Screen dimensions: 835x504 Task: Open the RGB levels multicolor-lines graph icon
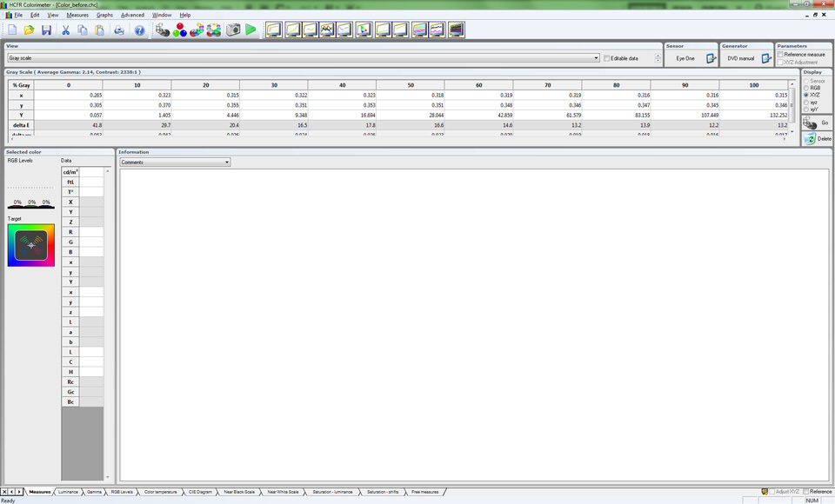pyautogui.click(x=327, y=30)
